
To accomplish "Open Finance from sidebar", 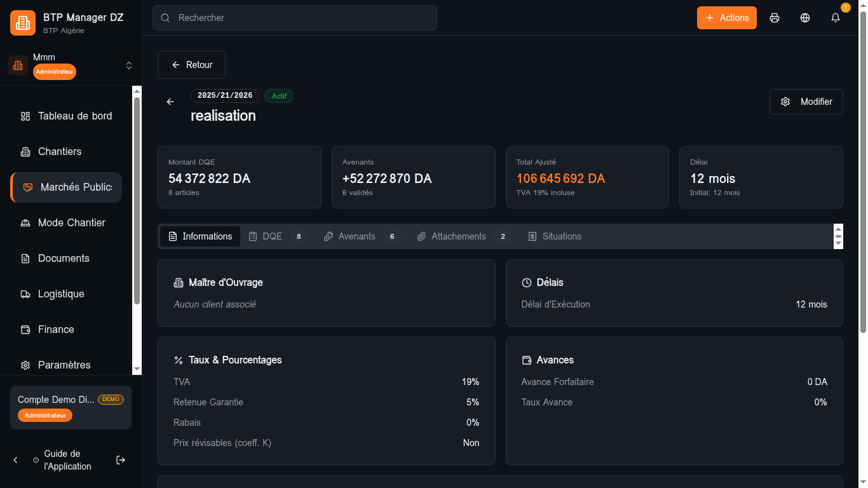I will [56, 329].
